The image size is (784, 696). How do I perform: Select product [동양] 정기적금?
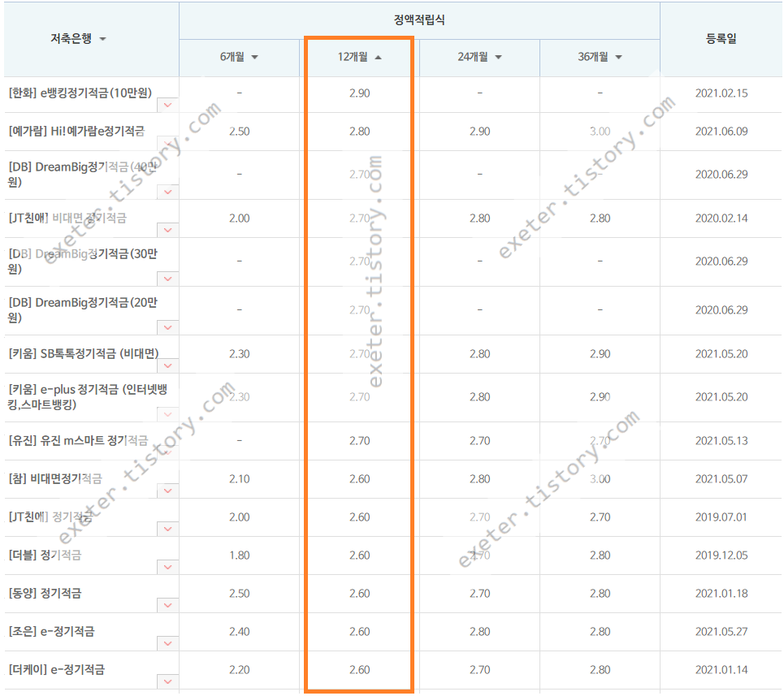[x=45, y=593]
